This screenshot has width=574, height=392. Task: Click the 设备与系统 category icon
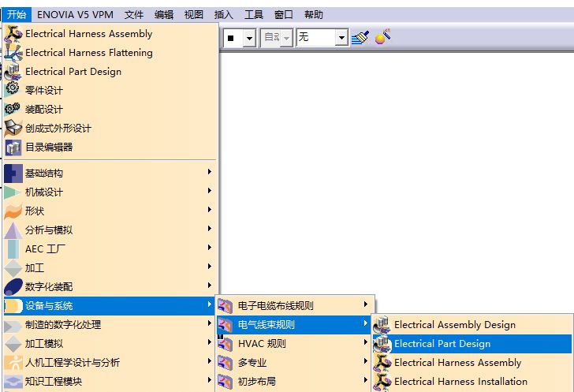(x=13, y=306)
